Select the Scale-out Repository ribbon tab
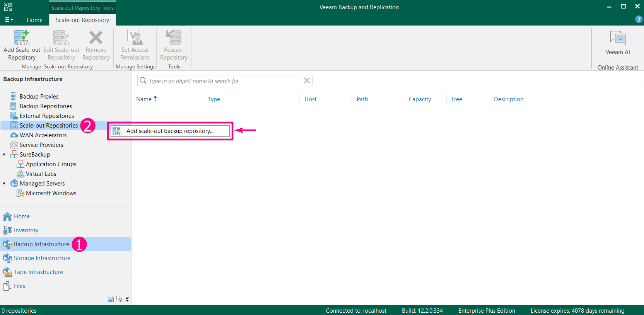This screenshot has height=315, width=644. [x=82, y=20]
